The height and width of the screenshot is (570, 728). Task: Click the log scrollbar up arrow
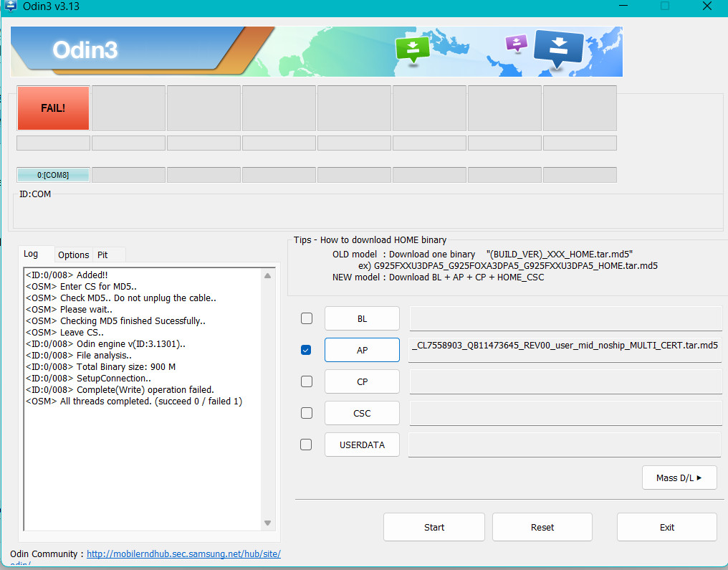click(267, 275)
